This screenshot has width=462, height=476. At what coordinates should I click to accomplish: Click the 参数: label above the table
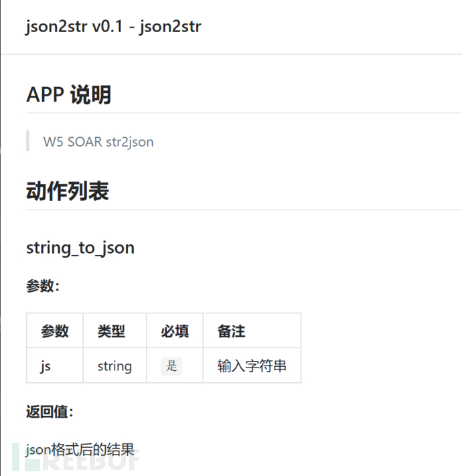pos(42,286)
